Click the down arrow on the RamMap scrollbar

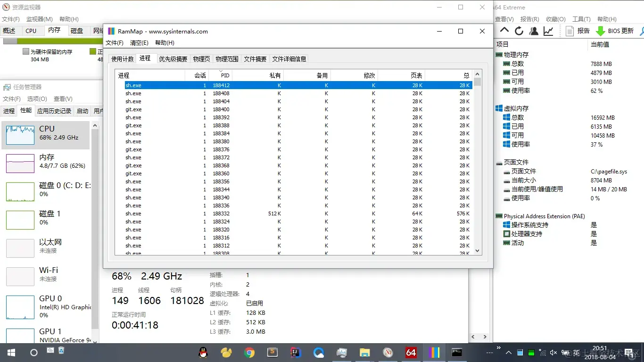click(477, 251)
